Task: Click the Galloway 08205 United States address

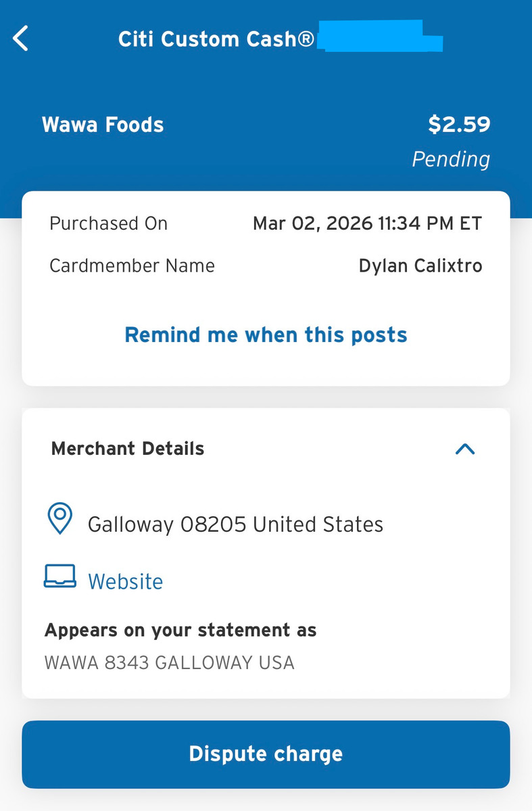Action: pyautogui.click(x=235, y=524)
